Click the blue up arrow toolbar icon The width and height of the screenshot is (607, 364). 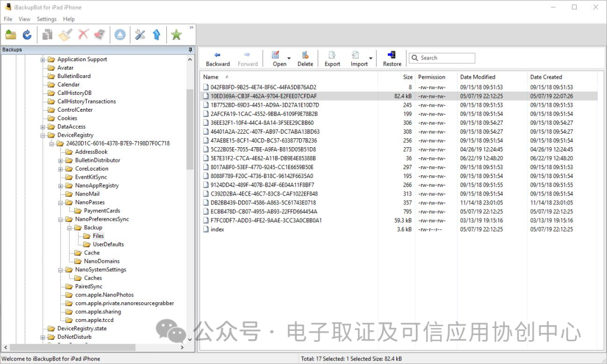click(x=156, y=35)
